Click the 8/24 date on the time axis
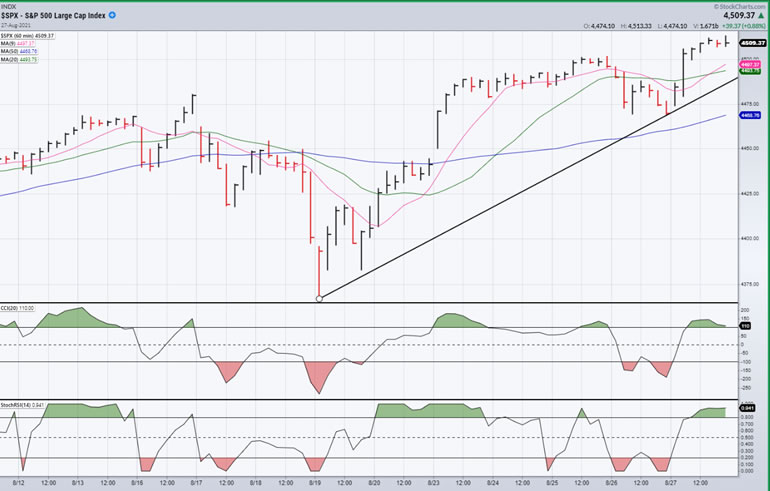The image size is (770, 491). click(493, 483)
